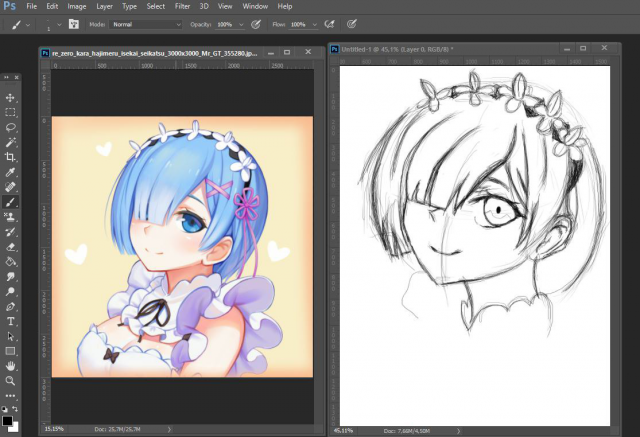
Task: Open the Type menu
Action: (x=129, y=7)
